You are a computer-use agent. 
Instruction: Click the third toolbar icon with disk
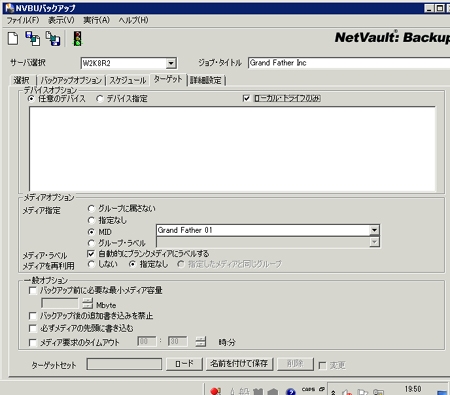pos(53,38)
